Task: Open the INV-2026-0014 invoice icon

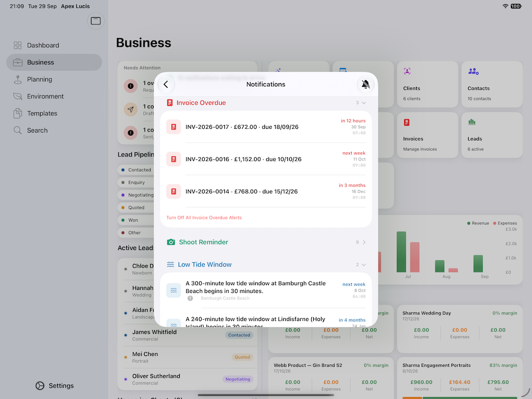Action: (x=174, y=191)
